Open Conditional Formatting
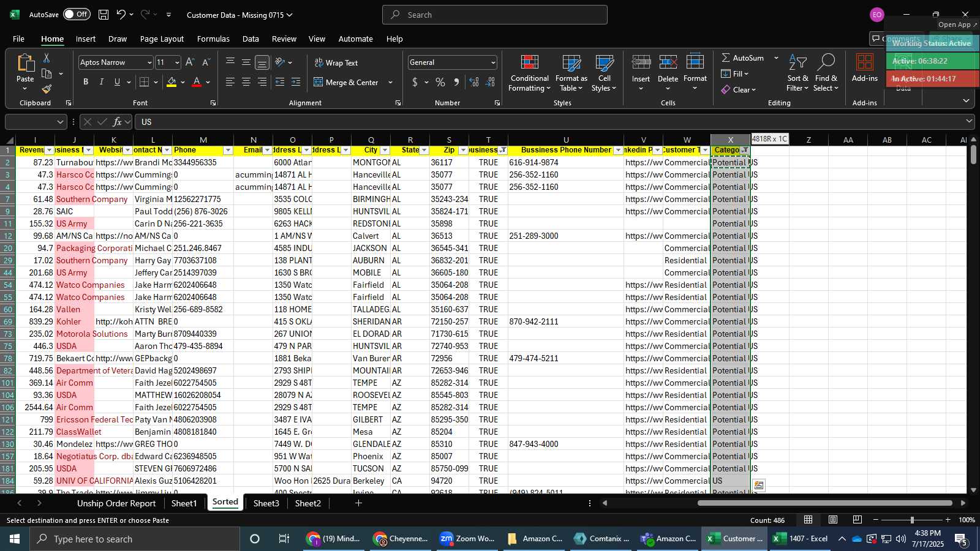980x551 pixels. point(530,73)
